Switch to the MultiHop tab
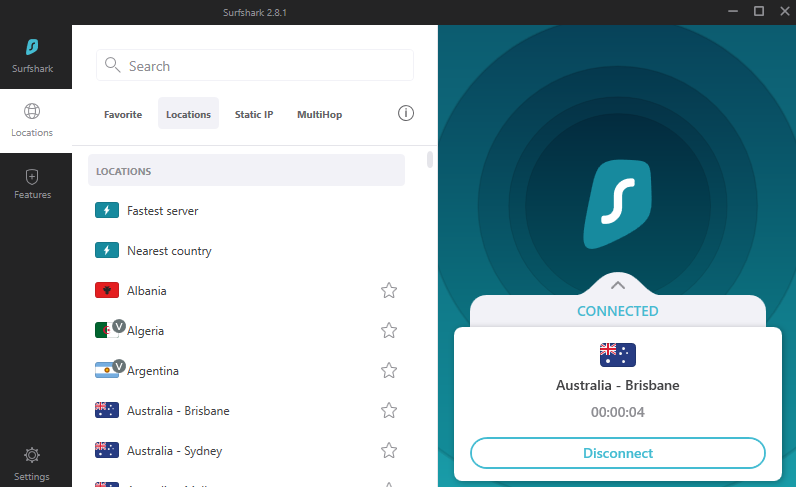This screenshot has height=487, width=796. point(319,114)
